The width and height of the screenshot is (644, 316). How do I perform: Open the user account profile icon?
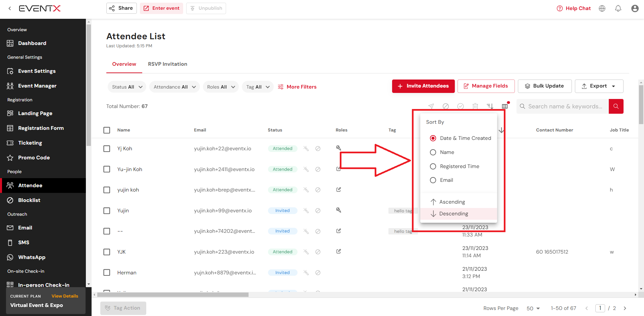[635, 8]
